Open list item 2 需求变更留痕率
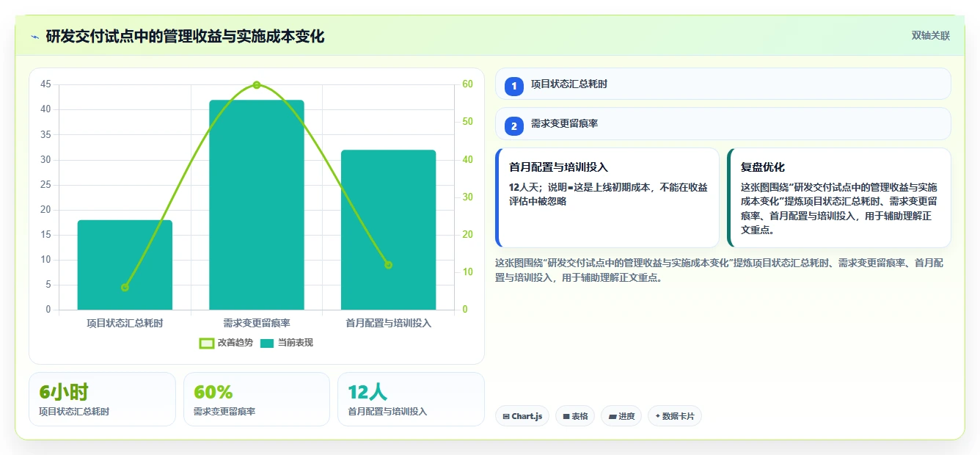This screenshot has height=455, width=980. click(723, 123)
